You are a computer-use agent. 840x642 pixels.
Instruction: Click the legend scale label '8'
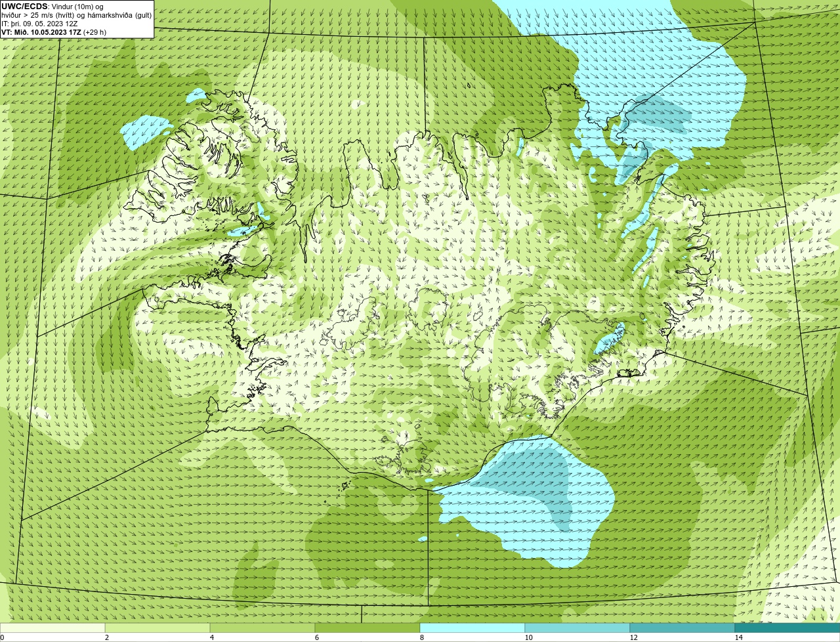421,637
